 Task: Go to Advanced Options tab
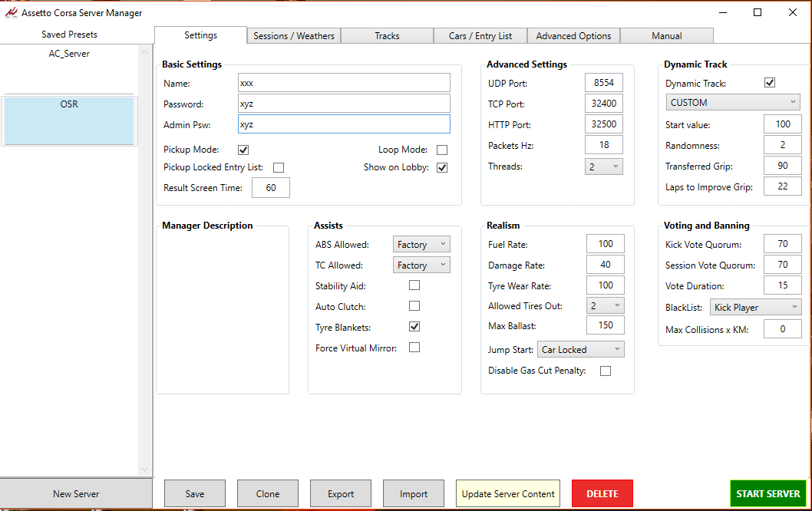coord(573,36)
